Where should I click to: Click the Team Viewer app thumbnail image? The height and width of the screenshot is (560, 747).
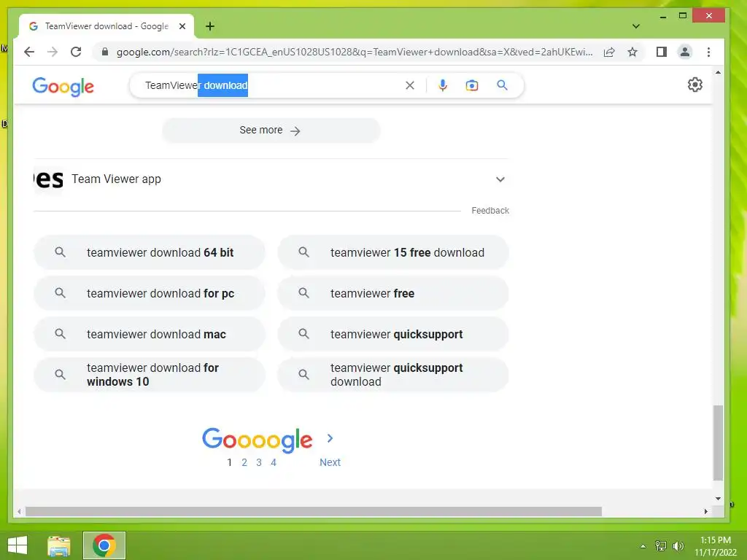[49, 179]
